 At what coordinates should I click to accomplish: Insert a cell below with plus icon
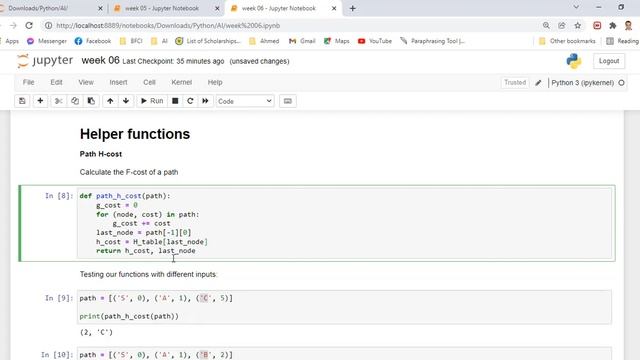pos(40,101)
